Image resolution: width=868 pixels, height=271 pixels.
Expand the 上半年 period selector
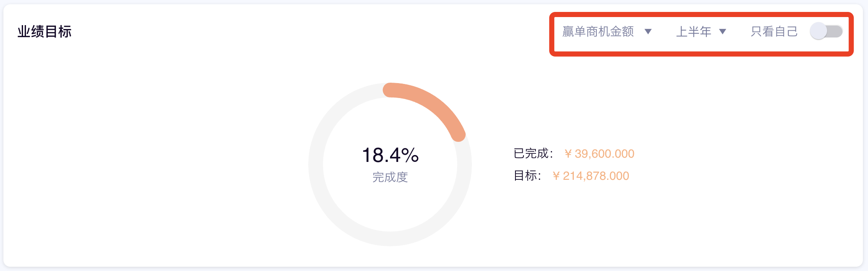coord(694,32)
